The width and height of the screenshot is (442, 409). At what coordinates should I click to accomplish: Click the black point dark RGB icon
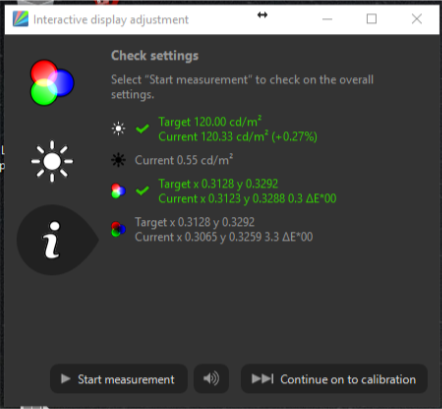point(118,229)
